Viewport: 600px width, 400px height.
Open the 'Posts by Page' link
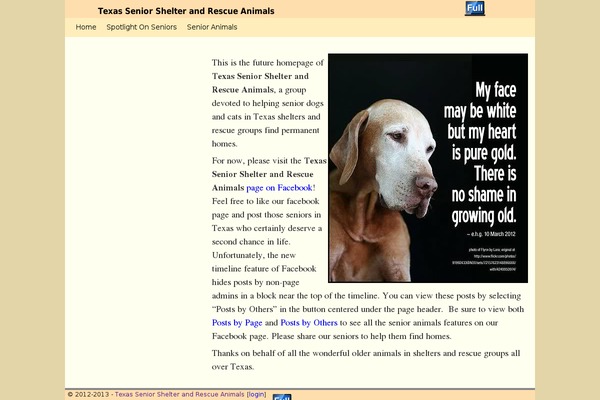[237, 323]
